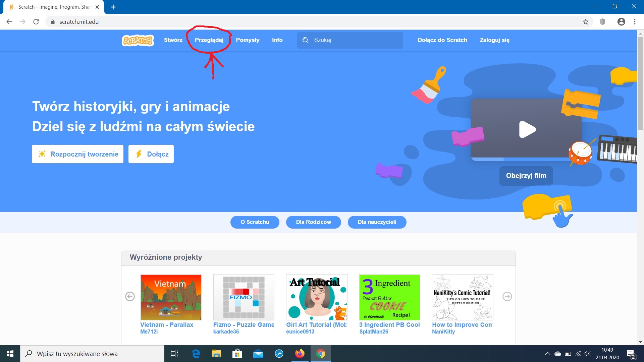Open the OneDrive cloud tray icon
This screenshot has width=644, height=362.
[x=557, y=354]
